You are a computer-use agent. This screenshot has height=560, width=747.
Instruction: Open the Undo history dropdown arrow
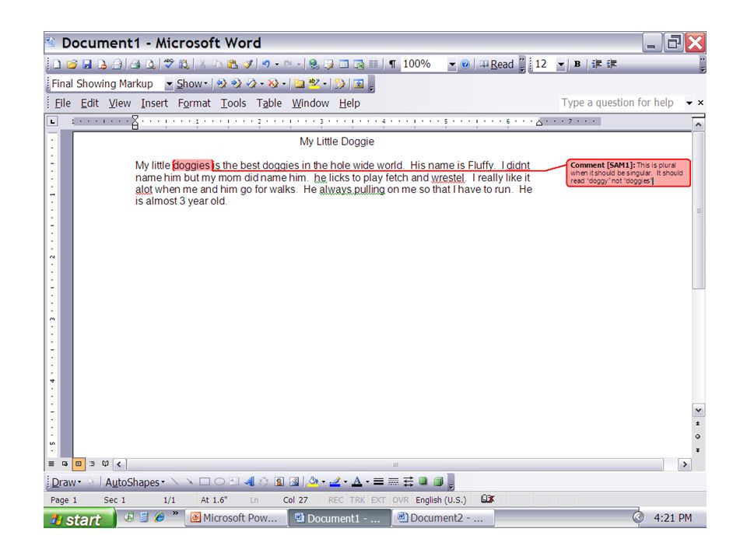pyautogui.click(x=277, y=65)
